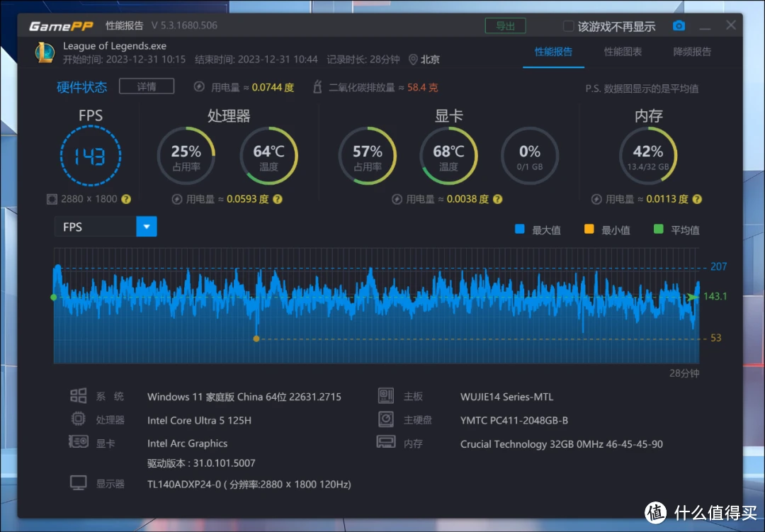Click the League of Legends.exe title
The height and width of the screenshot is (532, 765).
(x=115, y=46)
